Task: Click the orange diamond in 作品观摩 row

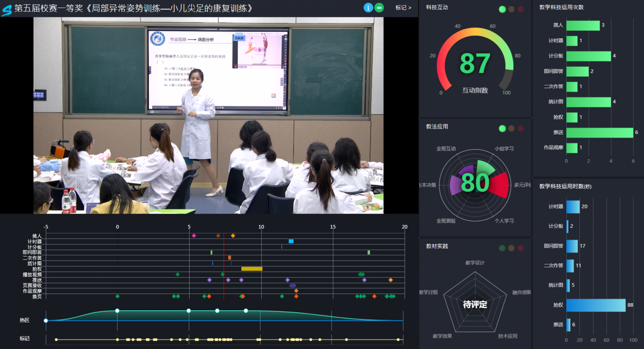Action: pyautogui.click(x=296, y=291)
